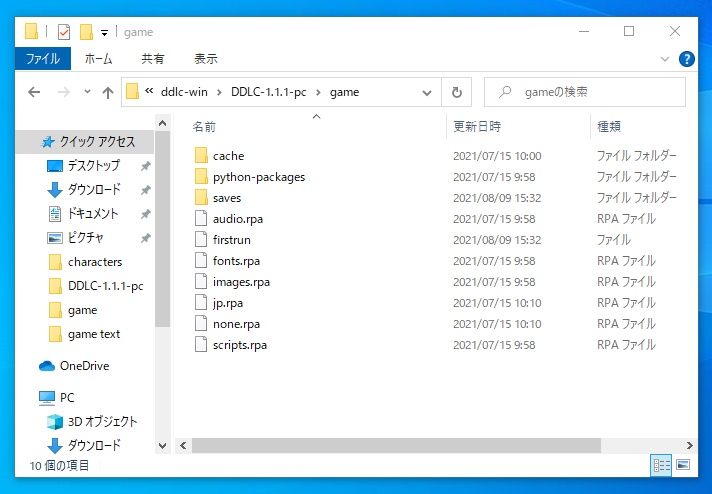The height and width of the screenshot is (494, 712).
Task: Select ドキュメント in the navigation pane
Action: 93,213
